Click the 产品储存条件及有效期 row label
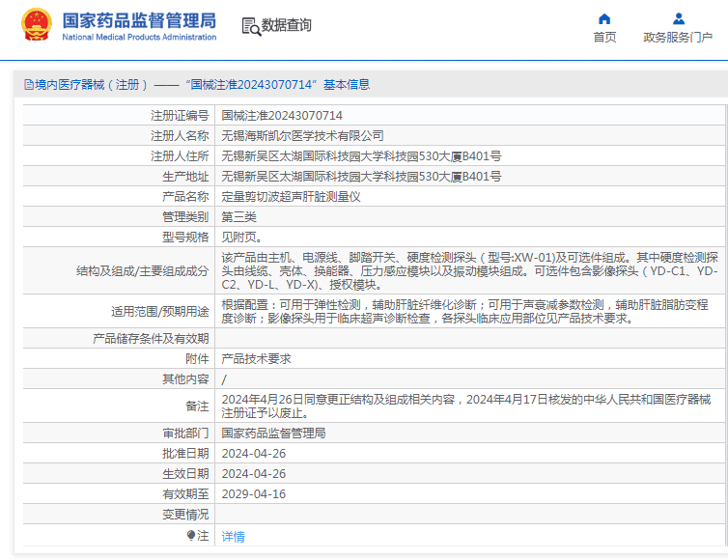The height and width of the screenshot is (560, 728). point(151,339)
